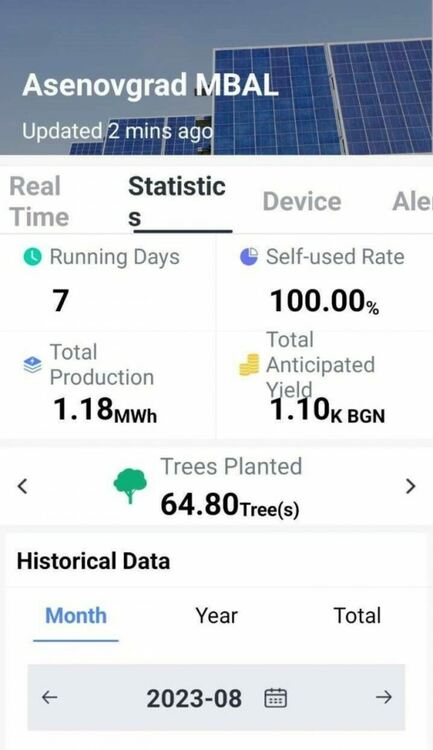Show next environmental stat with right chevron
Viewport: 433px width, 750px height.
(411, 486)
